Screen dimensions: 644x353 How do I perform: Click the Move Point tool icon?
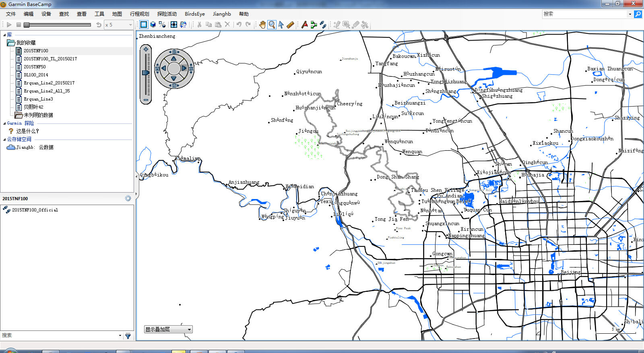click(346, 25)
